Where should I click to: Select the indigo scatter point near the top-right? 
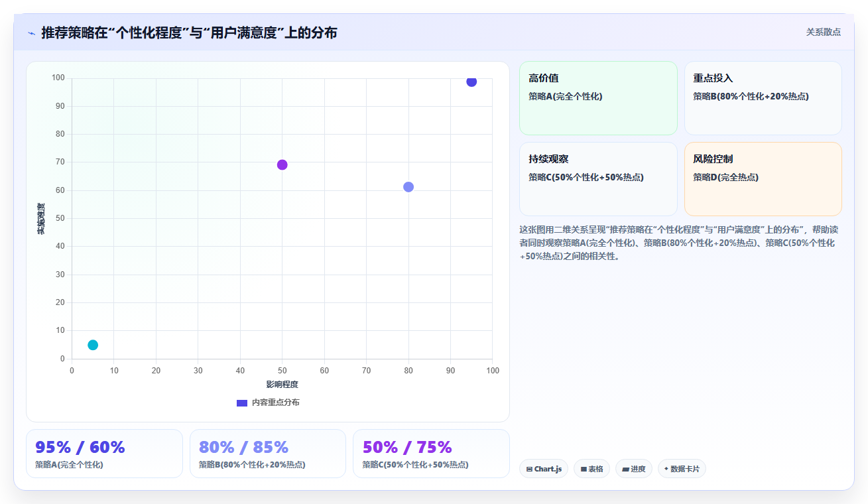471,82
